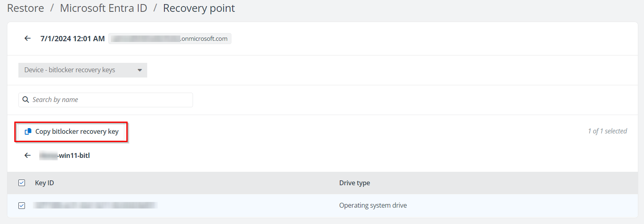Click the 1 of 1 selected counter

[607, 131]
